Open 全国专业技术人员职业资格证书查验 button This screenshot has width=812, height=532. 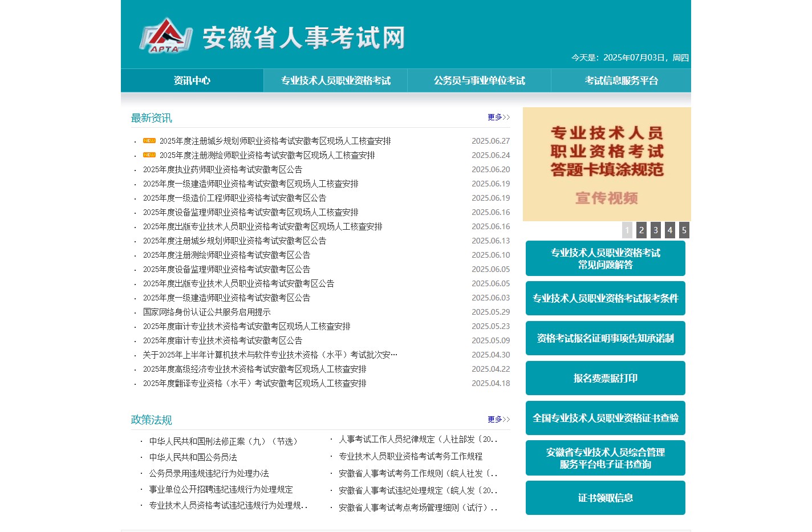point(606,418)
